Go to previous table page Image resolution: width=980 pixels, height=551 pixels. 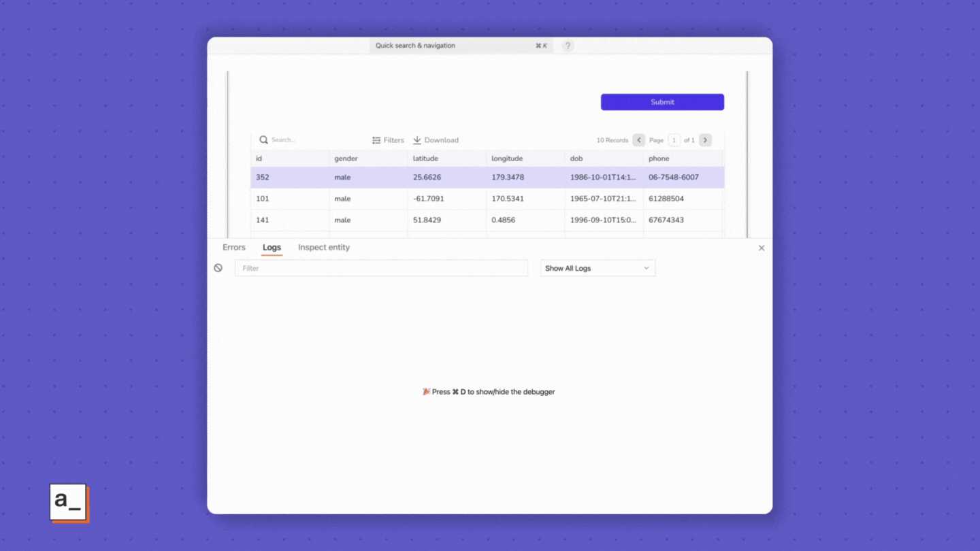[638, 140]
